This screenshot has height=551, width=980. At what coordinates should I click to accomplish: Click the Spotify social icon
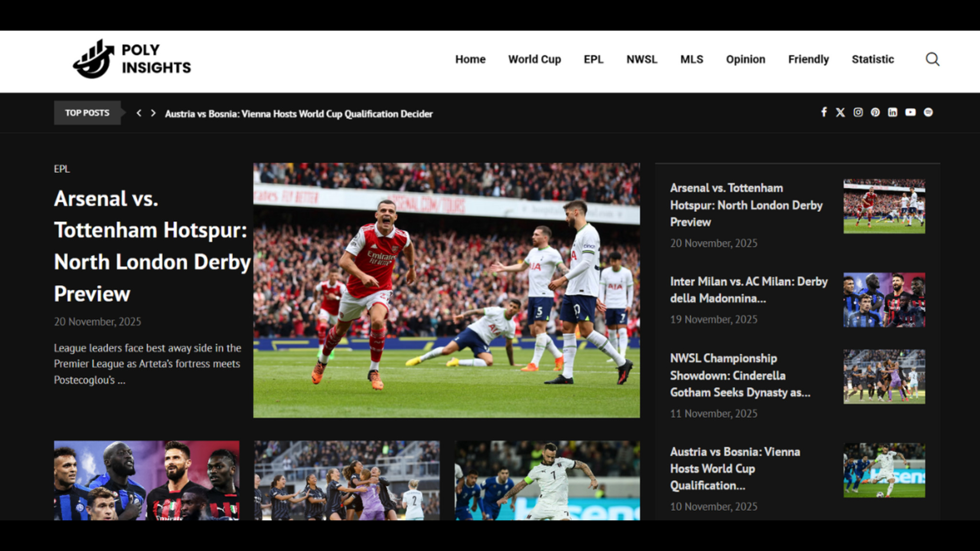[x=928, y=112]
